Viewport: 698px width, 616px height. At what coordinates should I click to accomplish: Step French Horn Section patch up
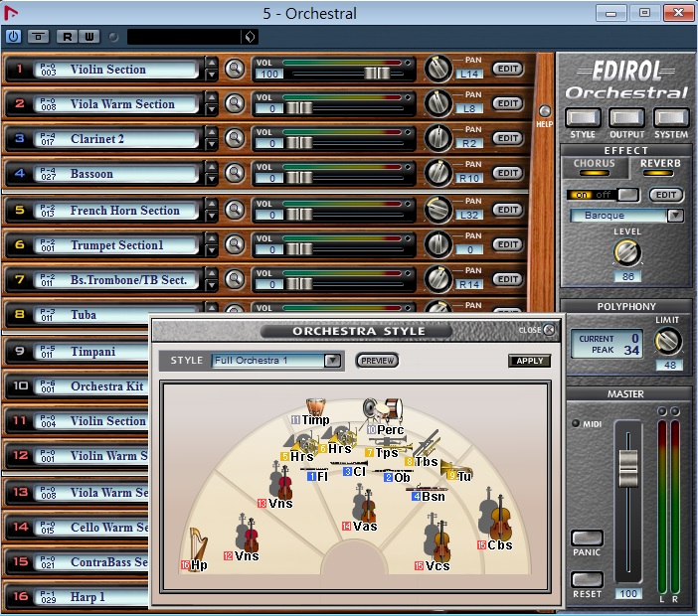(212, 204)
